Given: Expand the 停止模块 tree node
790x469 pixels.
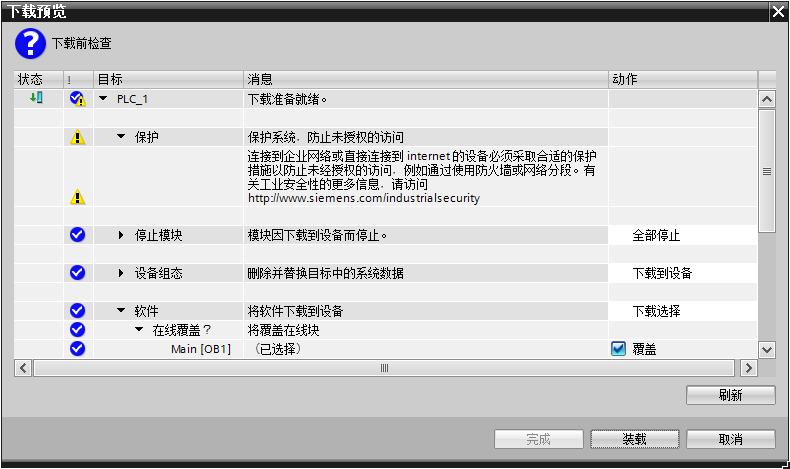Looking at the screenshot, I should coord(121,235).
